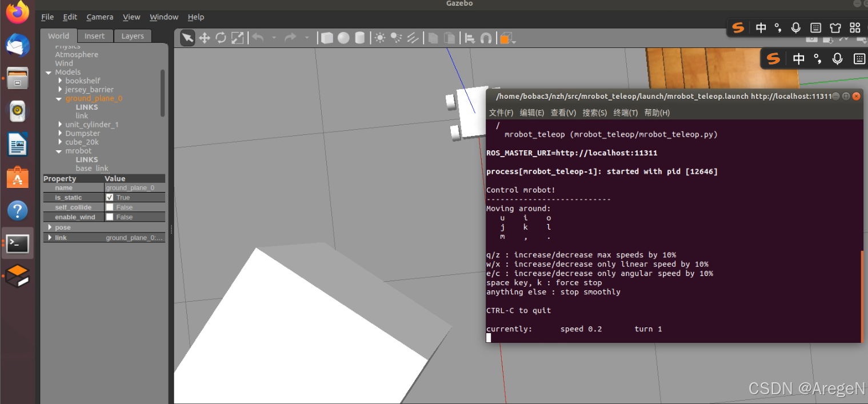Image resolution: width=868 pixels, height=404 pixels.
Task: Switch to Terminal via dock icon
Action: coord(17,244)
